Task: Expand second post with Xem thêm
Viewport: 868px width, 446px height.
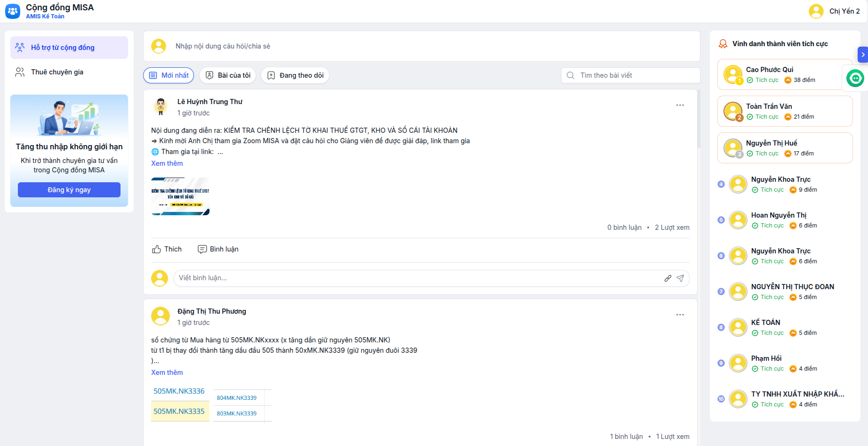Action: [x=167, y=373]
